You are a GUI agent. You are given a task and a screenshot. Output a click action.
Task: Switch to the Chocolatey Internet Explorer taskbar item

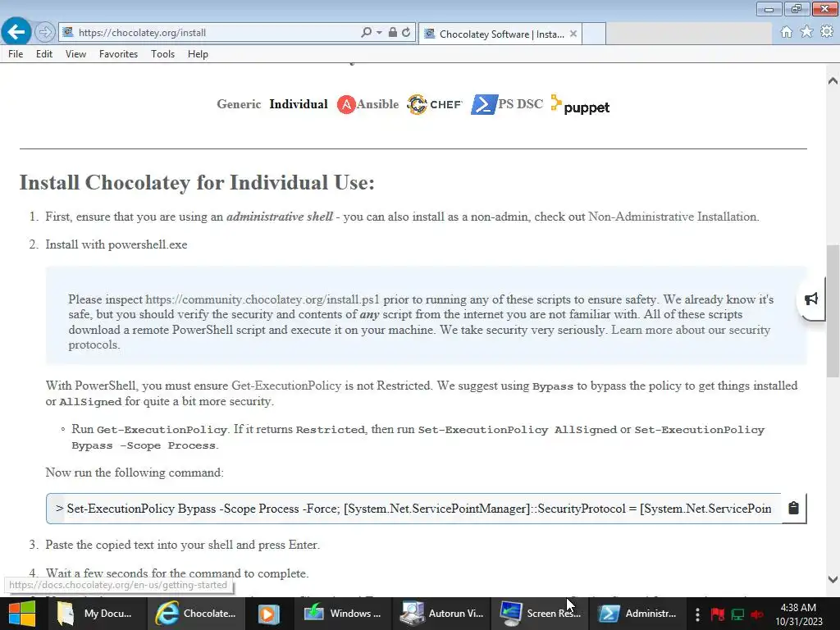click(196, 614)
